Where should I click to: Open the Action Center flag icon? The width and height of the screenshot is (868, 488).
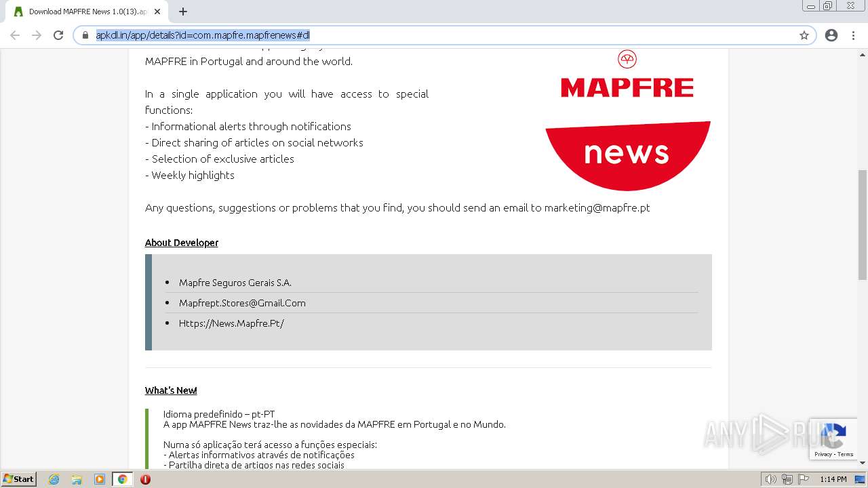point(804,479)
